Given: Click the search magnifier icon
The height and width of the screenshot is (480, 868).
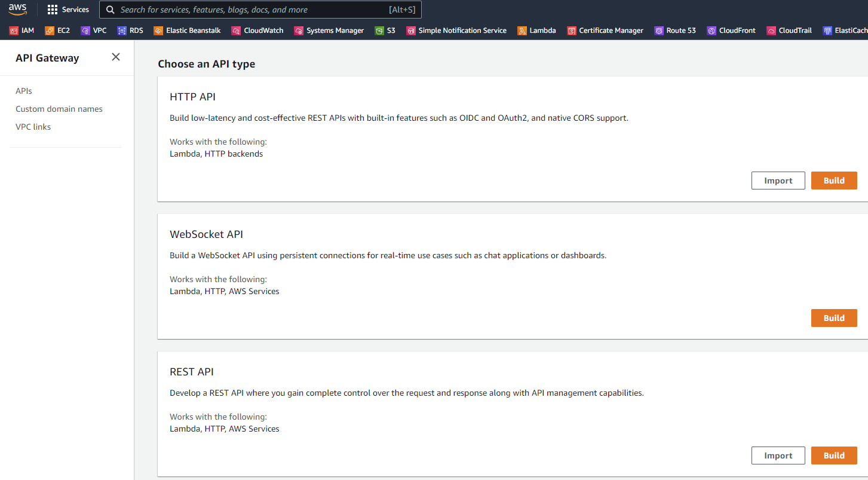Looking at the screenshot, I should [111, 10].
